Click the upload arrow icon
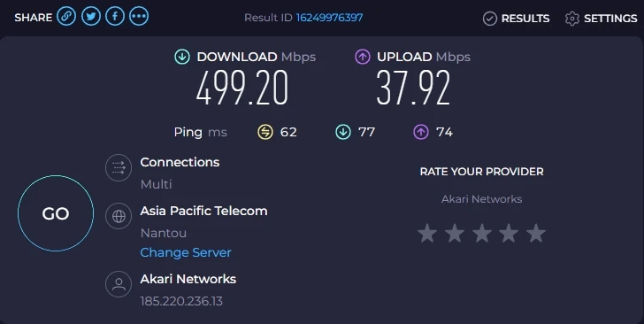Image resolution: width=644 pixels, height=324 pixels. [x=363, y=57]
